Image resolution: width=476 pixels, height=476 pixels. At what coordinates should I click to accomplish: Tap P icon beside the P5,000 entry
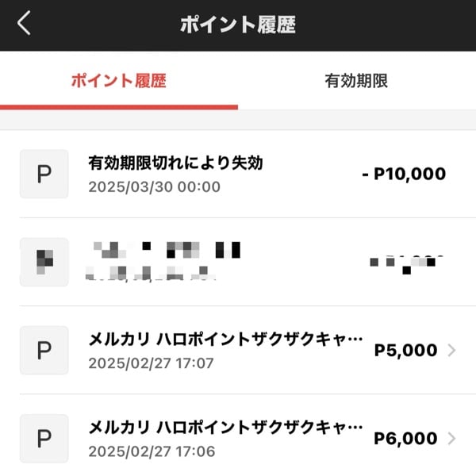click(44, 350)
